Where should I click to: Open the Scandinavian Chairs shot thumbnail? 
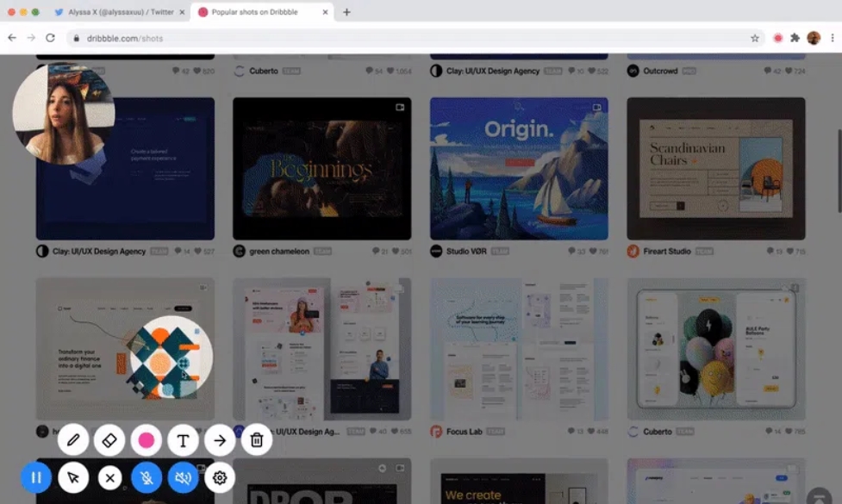[716, 169]
